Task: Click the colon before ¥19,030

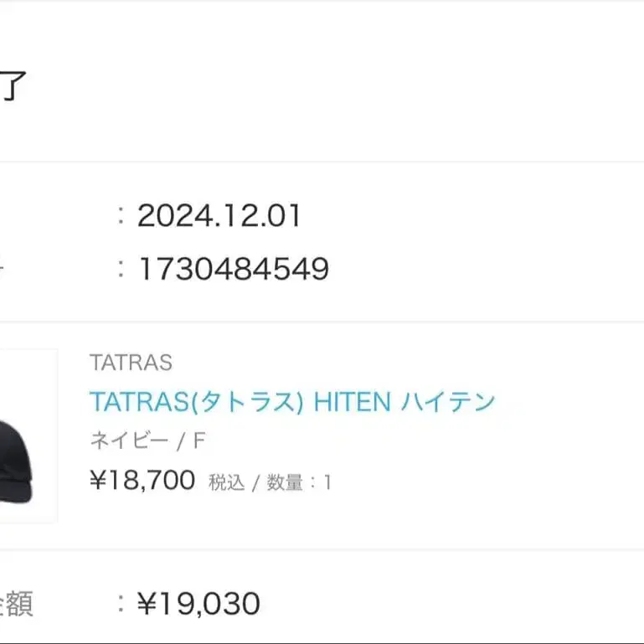Action: tap(121, 603)
